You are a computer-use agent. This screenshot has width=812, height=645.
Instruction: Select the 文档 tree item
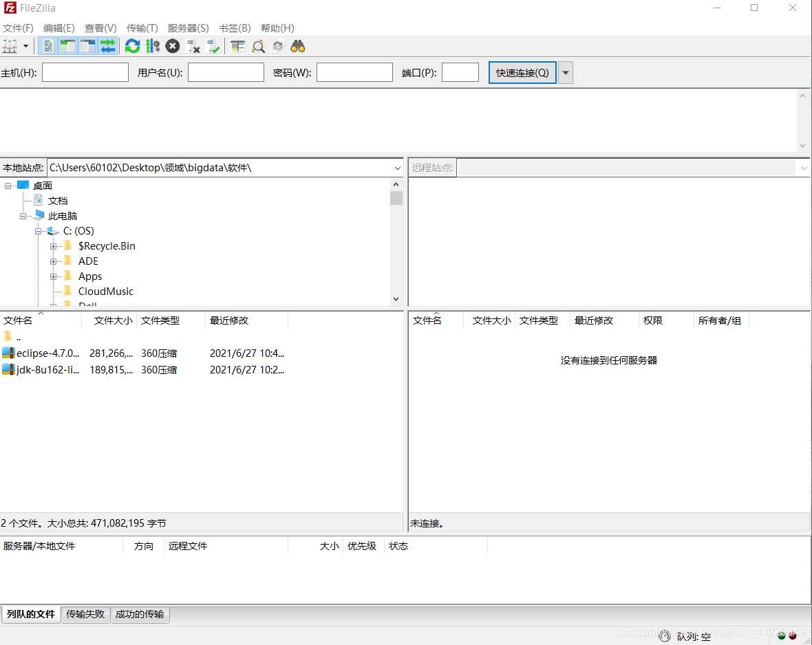pyautogui.click(x=58, y=201)
